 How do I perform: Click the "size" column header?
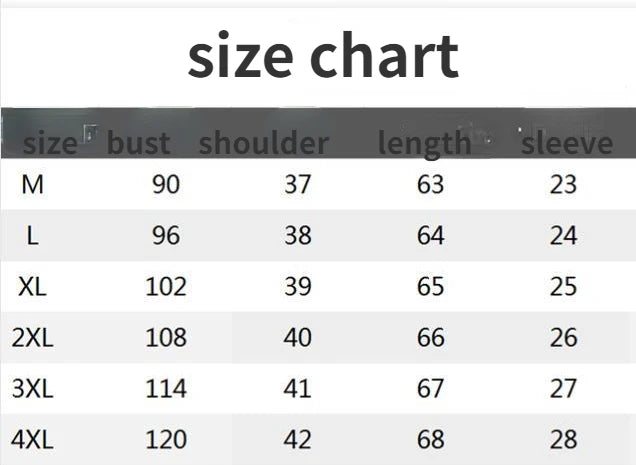coord(49,143)
